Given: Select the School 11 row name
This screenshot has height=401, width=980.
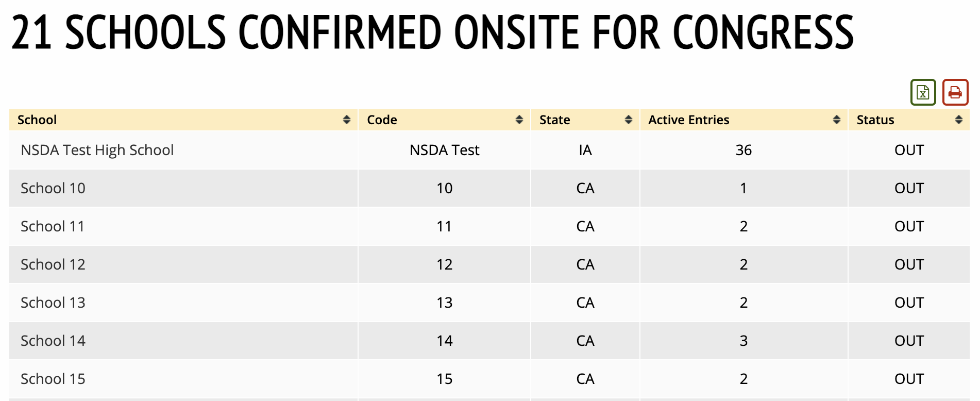Looking at the screenshot, I should pos(53,226).
